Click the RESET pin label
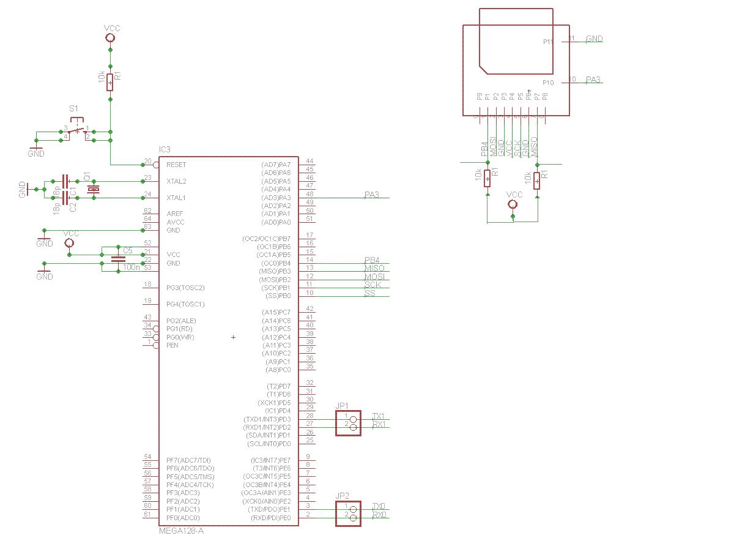The height and width of the screenshot is (541, 756). (x=176, y=165)
